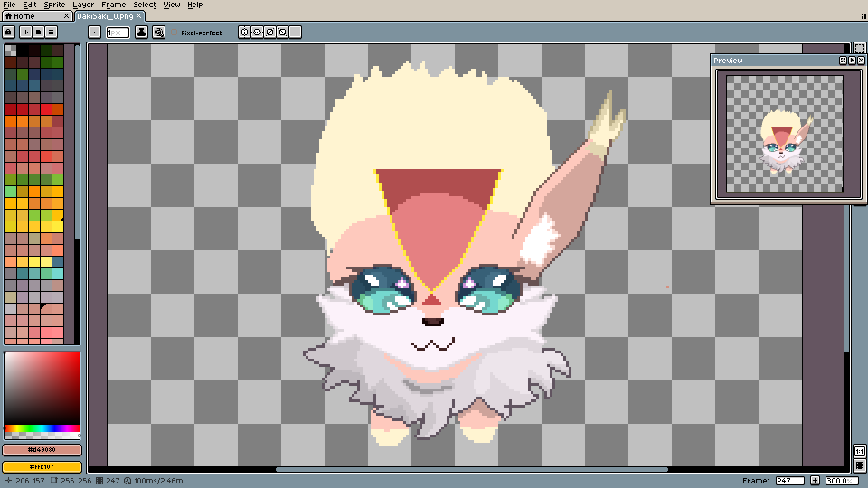Switch to the Home tab
868x488 pixels.
point(24,16)
